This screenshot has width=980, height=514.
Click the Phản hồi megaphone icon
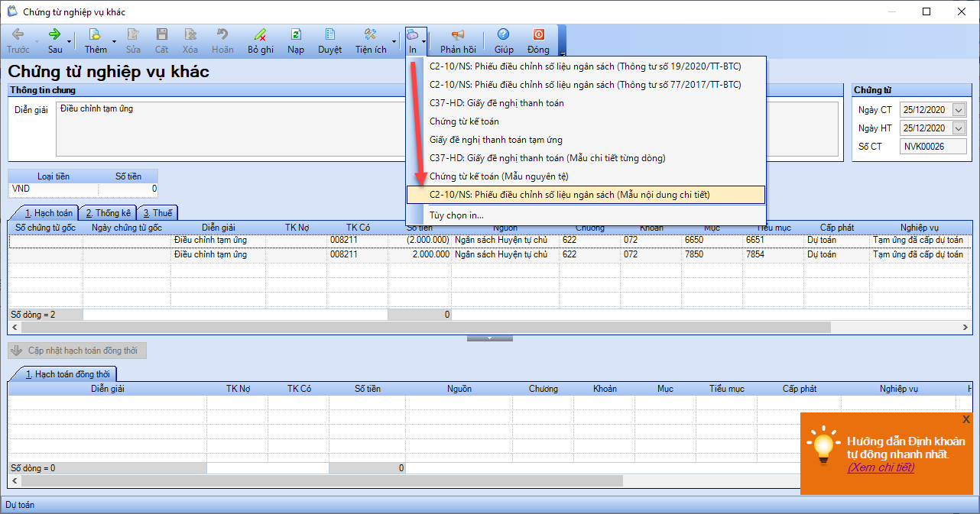pyautogui.click(x=458, y=35)
